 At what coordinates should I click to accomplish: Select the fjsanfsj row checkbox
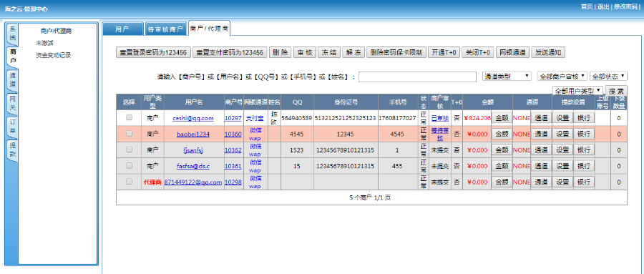[x=129, y=150]
